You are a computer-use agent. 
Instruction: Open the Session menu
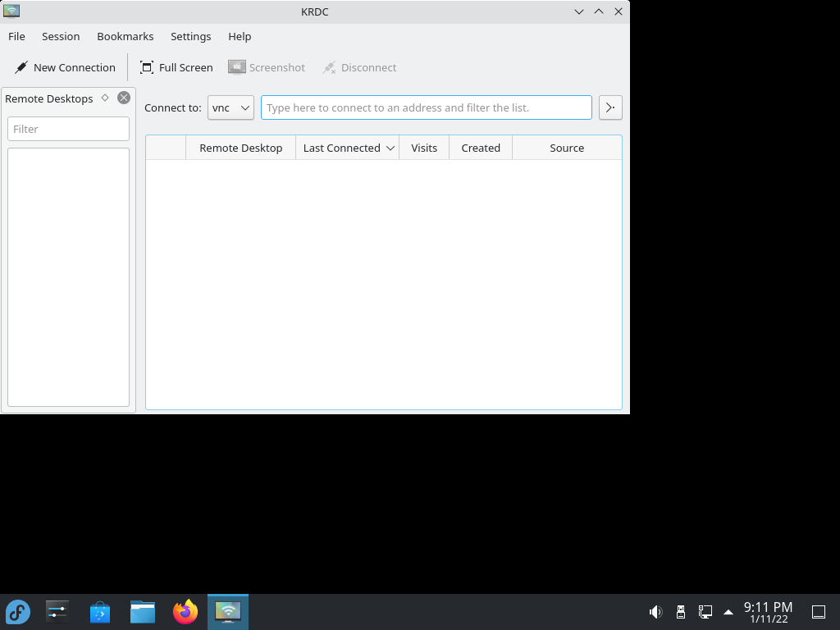point(61,36)
